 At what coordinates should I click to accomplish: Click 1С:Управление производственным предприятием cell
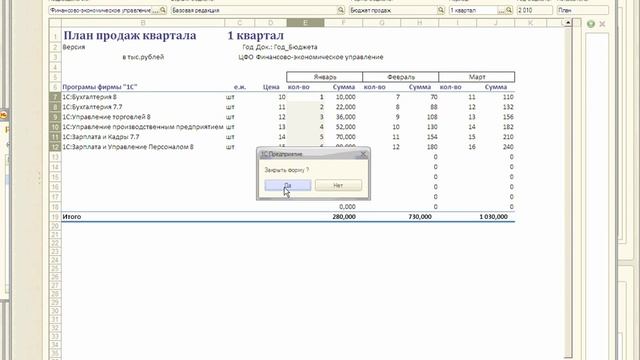pyautogui.click(x=143, y=127)
